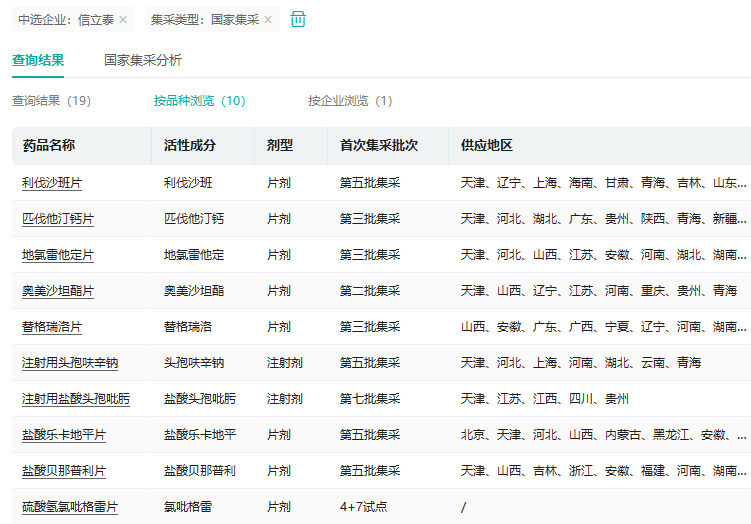
Task: Show 查询结果 (19) list view
Action: 51,101
